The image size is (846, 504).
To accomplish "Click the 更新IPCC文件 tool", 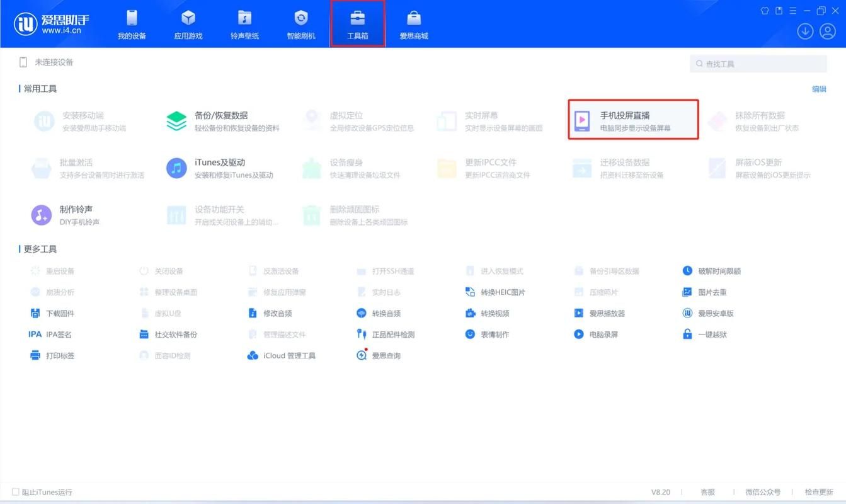I will pyautogui.click(x=484, y=168).
